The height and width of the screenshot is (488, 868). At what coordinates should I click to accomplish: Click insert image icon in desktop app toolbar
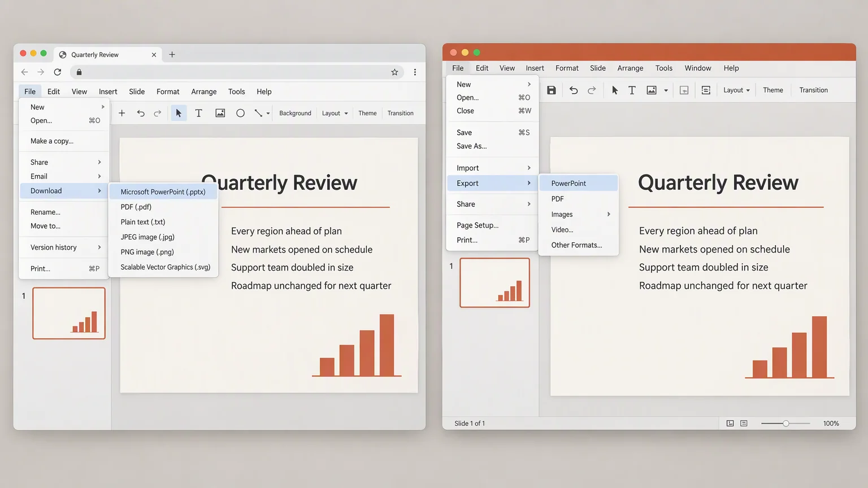[x=652, y=90]
